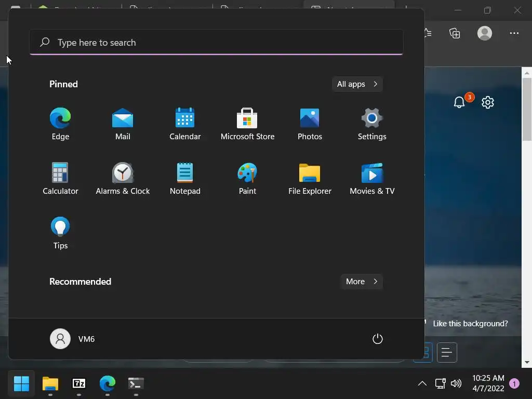Open 7-Zip from the taskbar
The height and width of the screenshot is (399, 532).
point(79,384)
